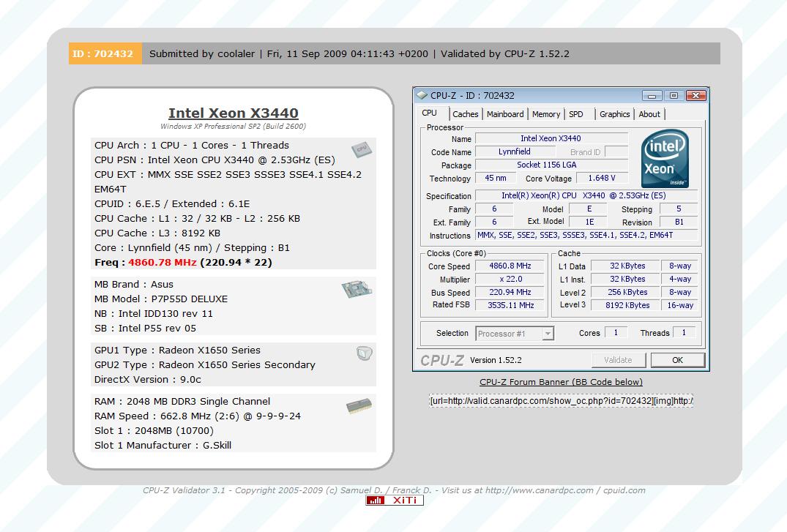
Task: Click the Technology 45 nm field
Action: [x=495, y=178]
